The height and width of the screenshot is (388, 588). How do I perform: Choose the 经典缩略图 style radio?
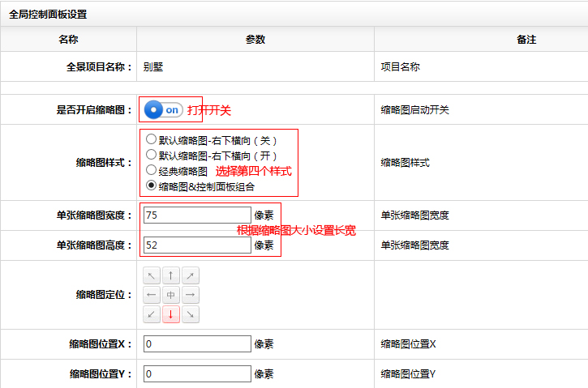151,170
